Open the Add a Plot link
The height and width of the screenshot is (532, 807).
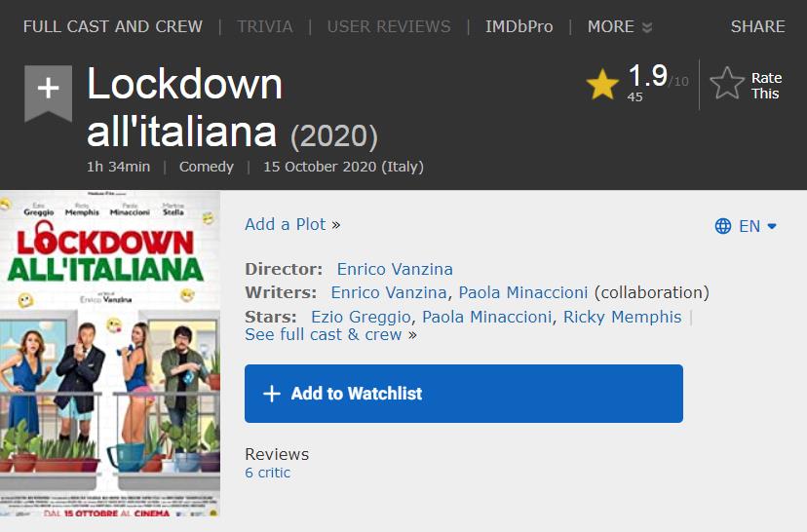point(286,224)
